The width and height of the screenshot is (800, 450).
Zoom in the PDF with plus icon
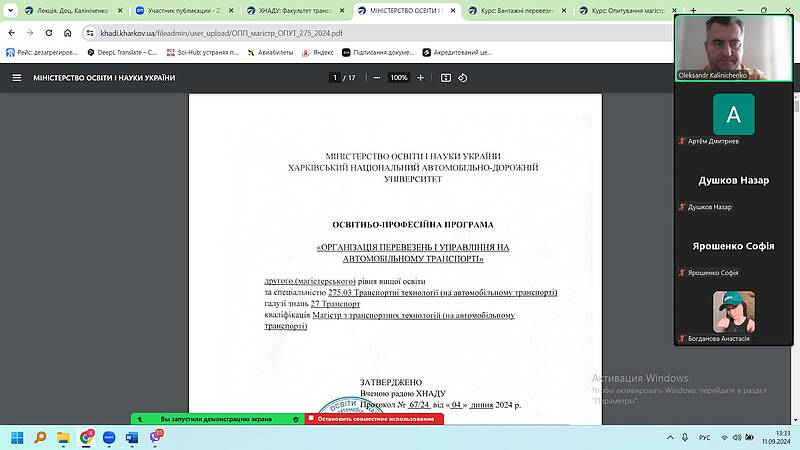pyautogui.click(x=420, y=78)
